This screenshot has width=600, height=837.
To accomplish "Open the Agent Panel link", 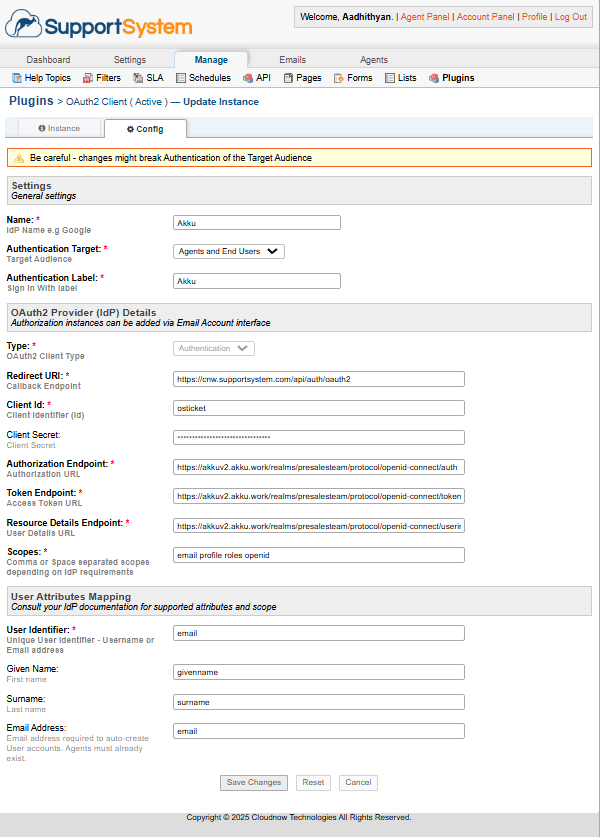I will tap(424, 16).
